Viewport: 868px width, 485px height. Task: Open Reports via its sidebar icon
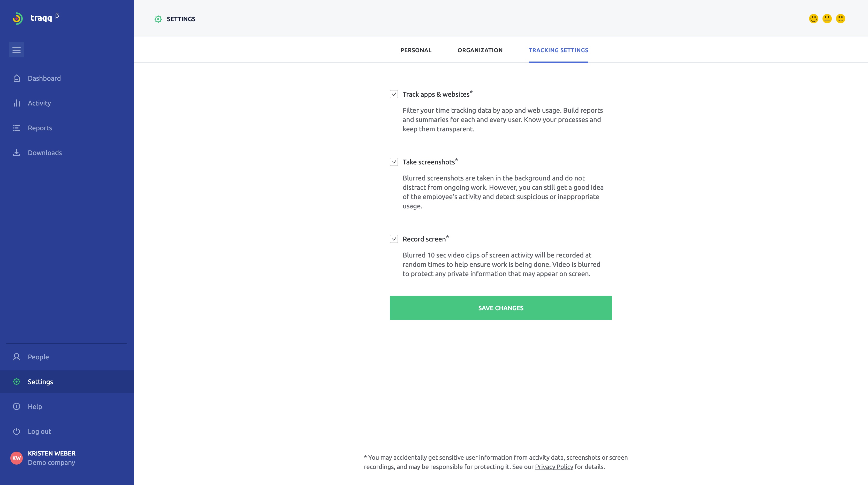click(17, 128)
